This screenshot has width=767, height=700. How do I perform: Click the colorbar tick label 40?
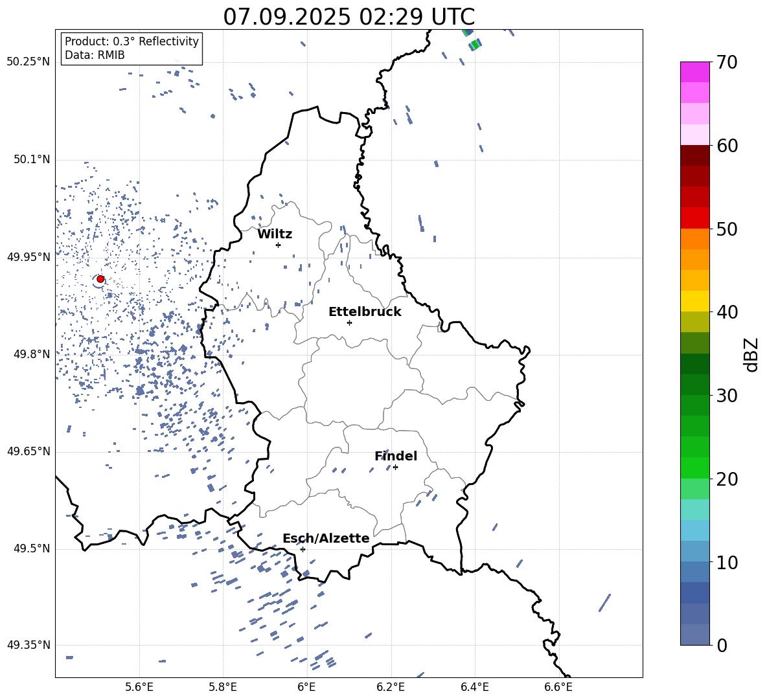point(726,312)
